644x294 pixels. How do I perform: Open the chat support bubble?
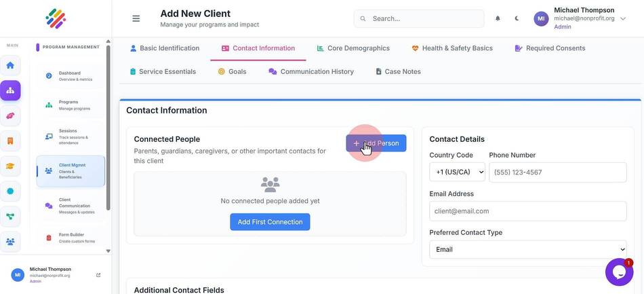coord(619,272)
